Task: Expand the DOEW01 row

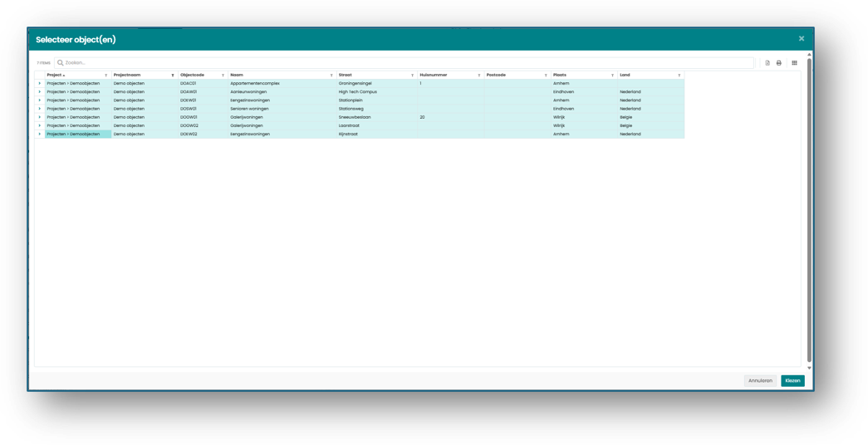Action: (40, 100)
